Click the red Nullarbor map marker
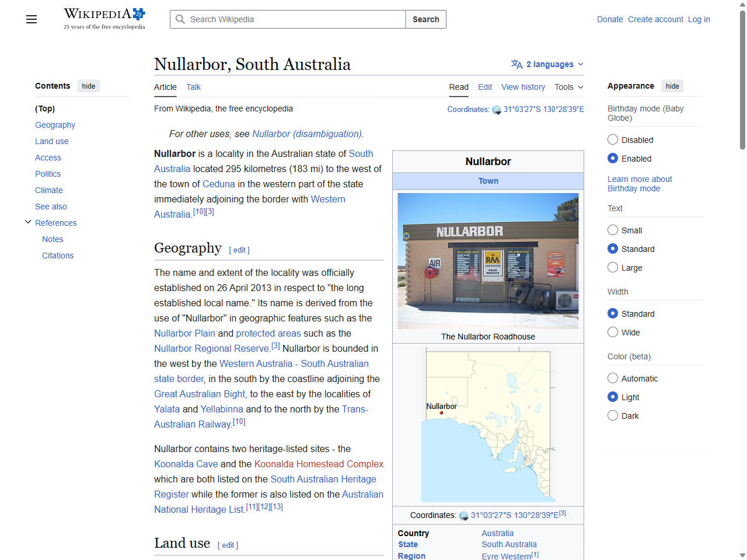 [x=441, y=413]
